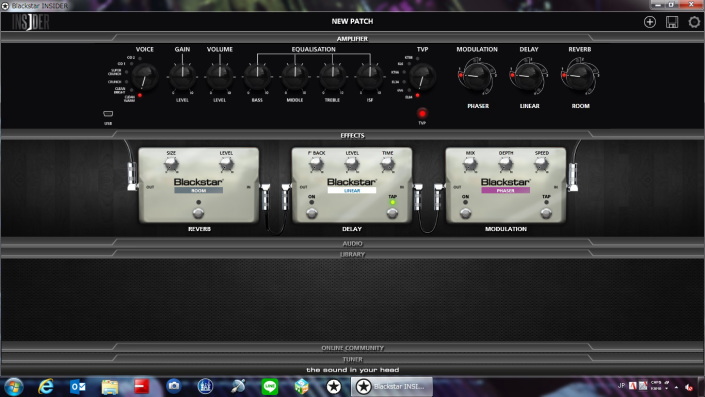The image size is (705, 397).
Task: Click the Volume level knob
Action: click(x=219, y=76)
